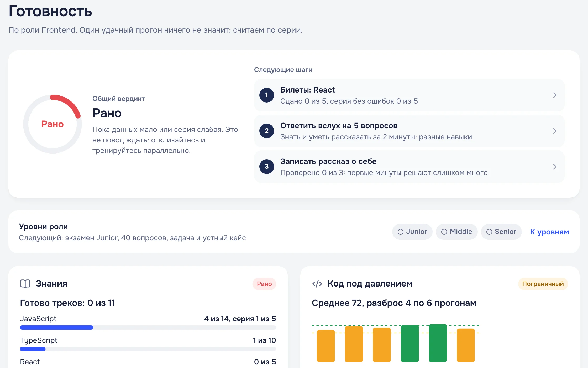Click the Общий вердикт label

pyautogui.click(x=119, y=99)
